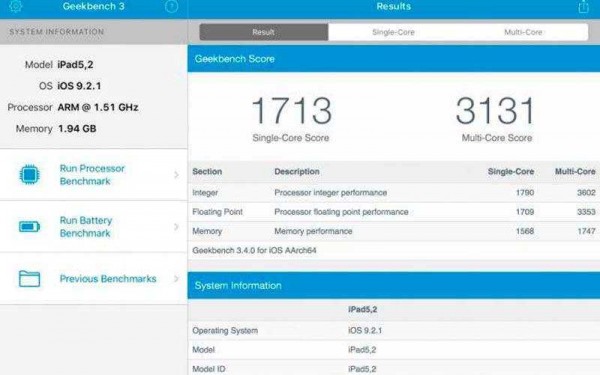
Task: Select the Integer row in results table
Action: coord(394,192)
